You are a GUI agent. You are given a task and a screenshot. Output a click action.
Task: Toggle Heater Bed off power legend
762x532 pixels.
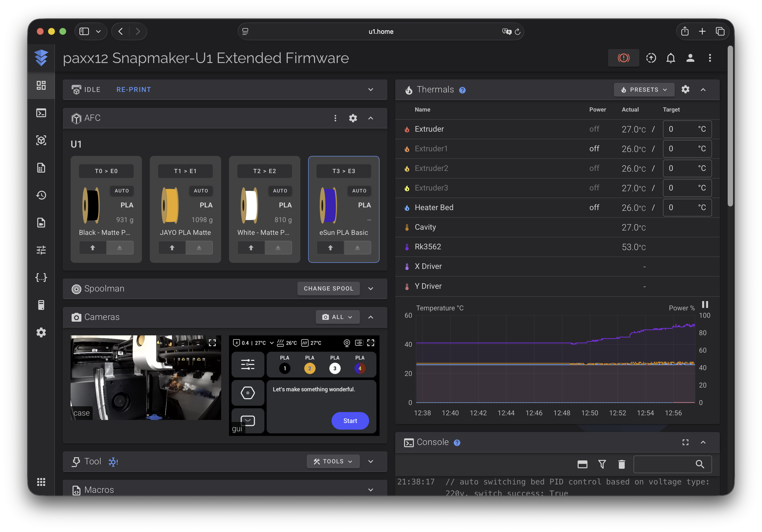pyautogui.click(x=594, y=207)
